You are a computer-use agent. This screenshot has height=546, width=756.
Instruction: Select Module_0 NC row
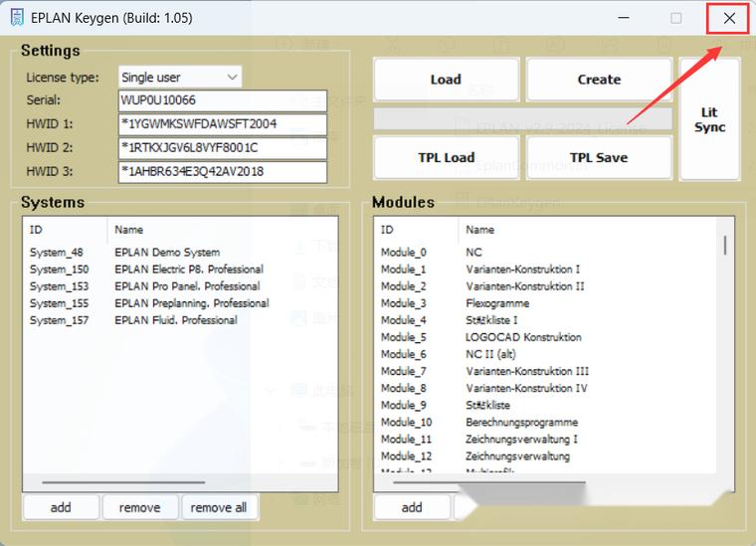pos(545,253)
